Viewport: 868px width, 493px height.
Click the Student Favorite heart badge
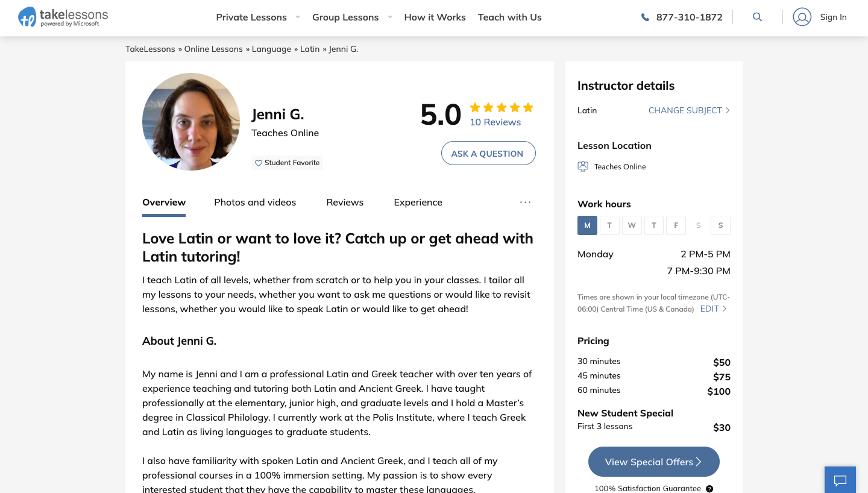[x=287, y=163]
